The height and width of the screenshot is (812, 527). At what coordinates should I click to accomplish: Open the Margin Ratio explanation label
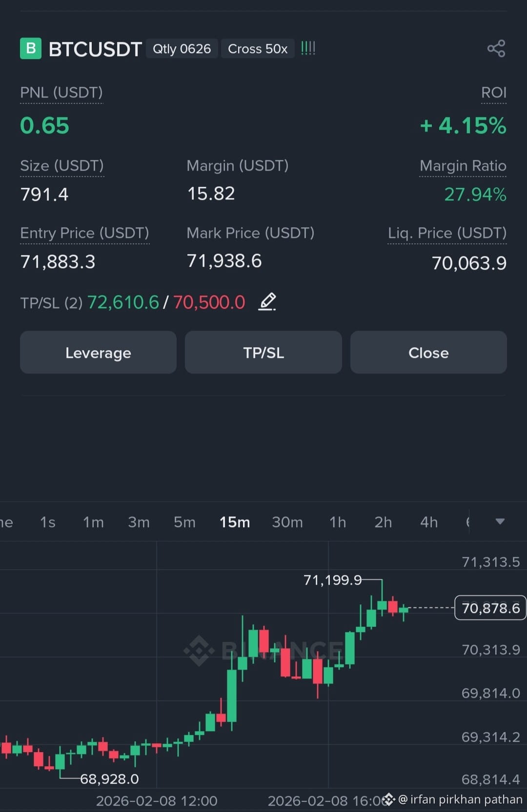(463, 166)
